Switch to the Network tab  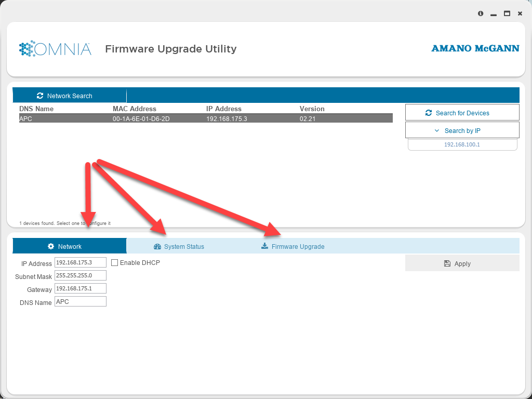tap(70, 246)
